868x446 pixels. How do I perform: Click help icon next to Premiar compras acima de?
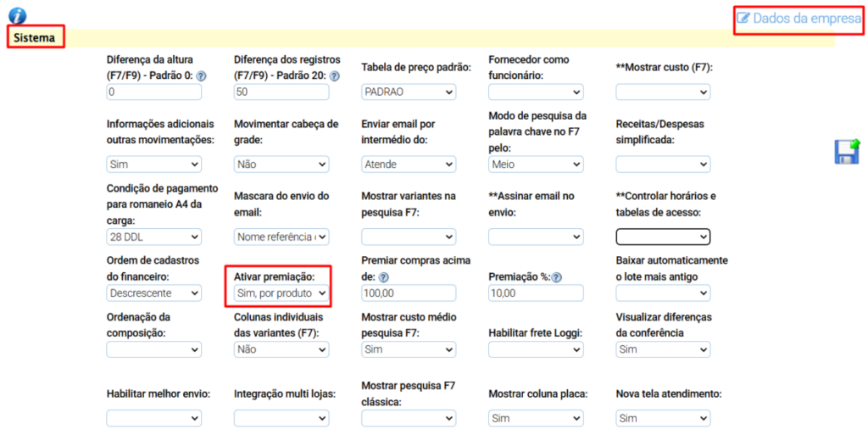coord(384,277)
